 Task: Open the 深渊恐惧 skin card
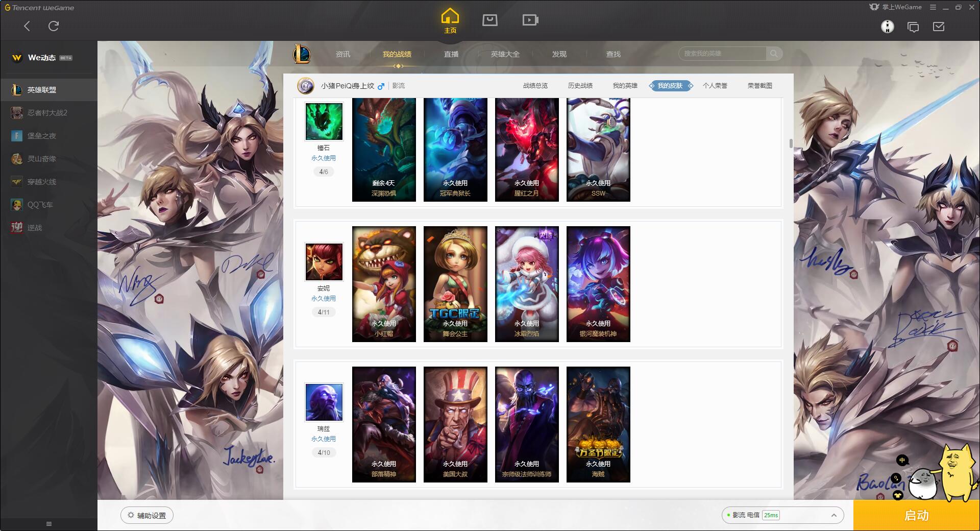(x=384, y=150)
